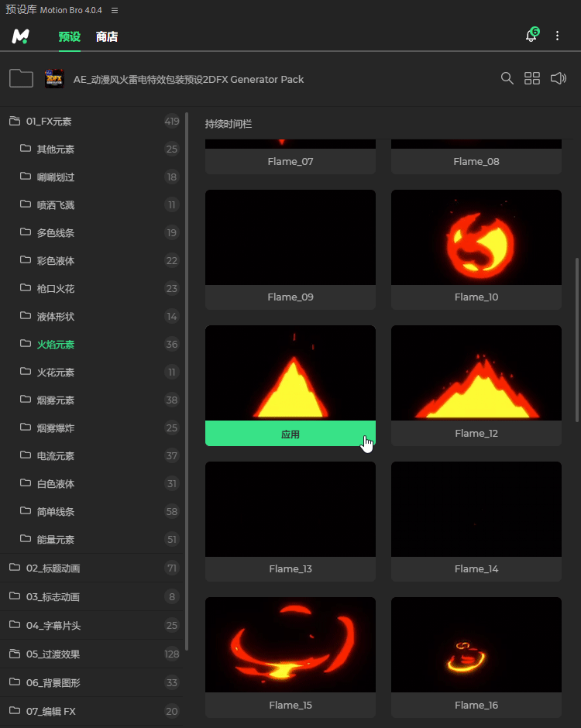Screen dimensions: 581x728
Task: Toggle preview sound speaker icon
Action: click(x=559, y=78)
